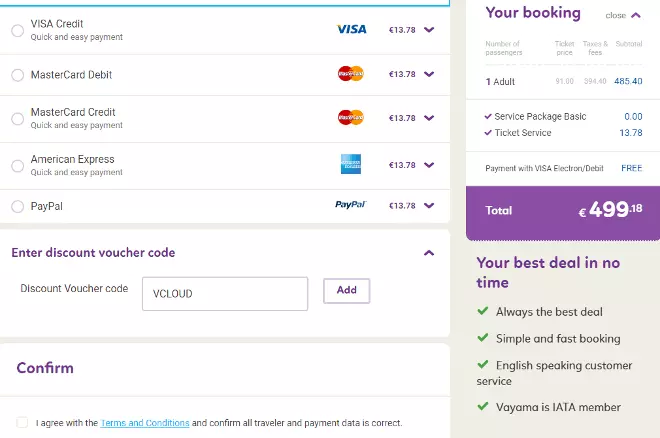This screenshot has height=438, width=660.
Task: Open the Terms and Conditions link
Action: pos(145,423)
